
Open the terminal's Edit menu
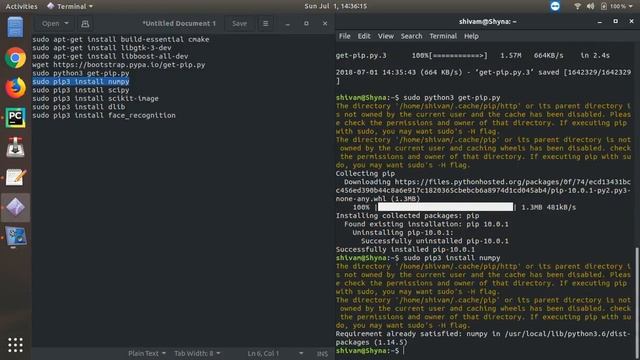tap(364, 36)
